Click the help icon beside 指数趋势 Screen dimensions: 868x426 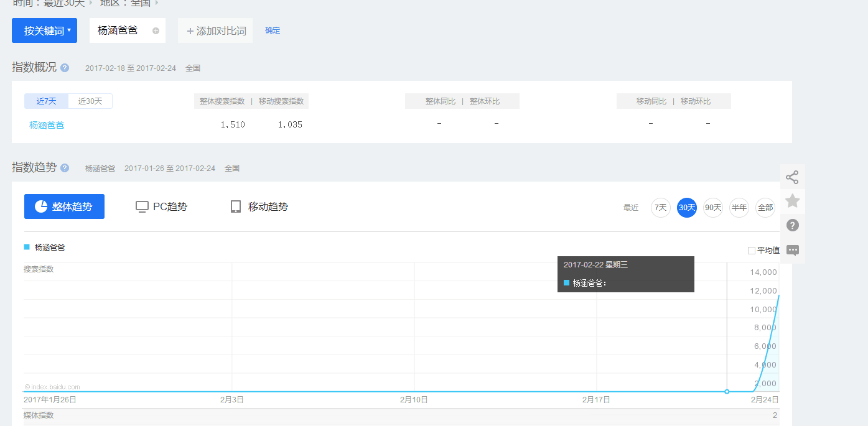(65, 168)
